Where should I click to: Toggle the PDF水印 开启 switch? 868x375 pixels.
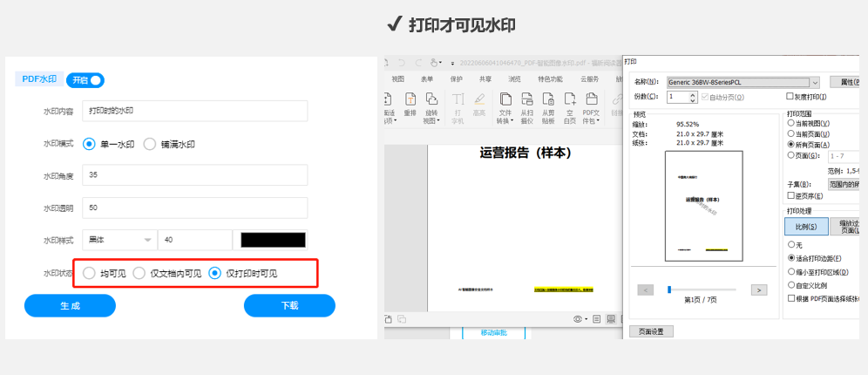tap(85, 80)
